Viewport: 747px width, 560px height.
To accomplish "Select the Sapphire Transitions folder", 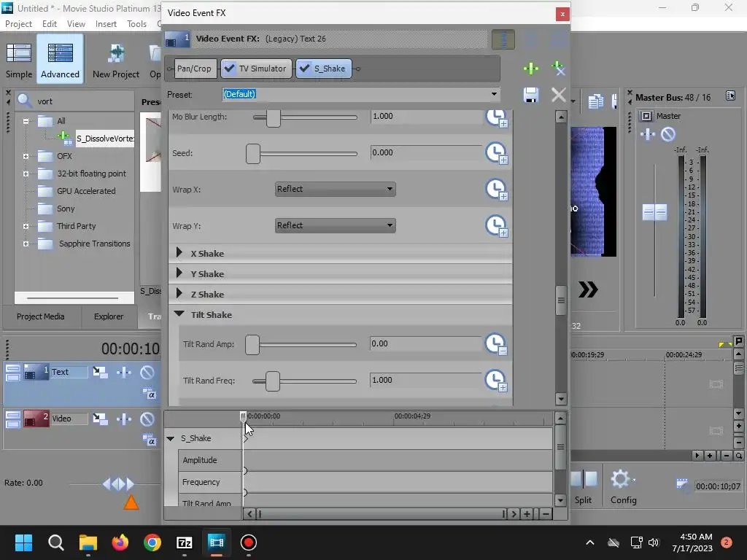I will (94, 244).
